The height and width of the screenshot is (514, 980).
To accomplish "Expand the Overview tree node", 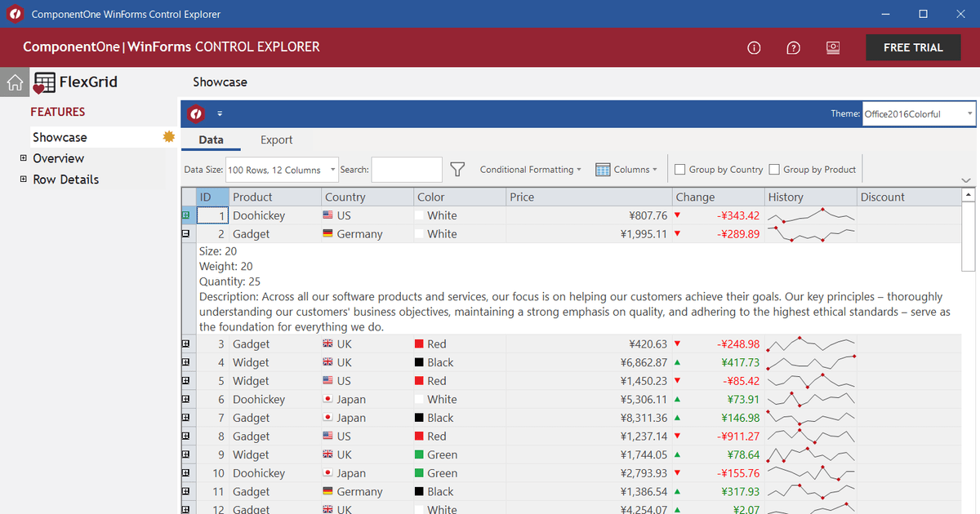I will click(x=24, y=158).
